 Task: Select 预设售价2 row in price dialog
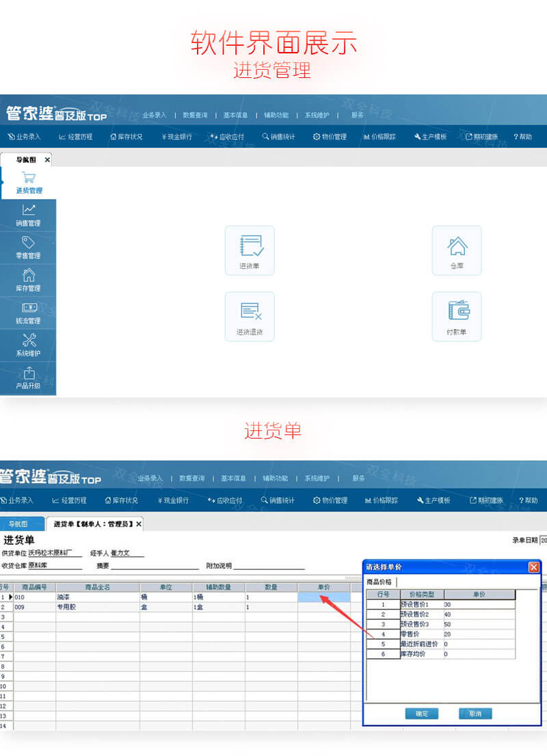click(x=441, y=614)
